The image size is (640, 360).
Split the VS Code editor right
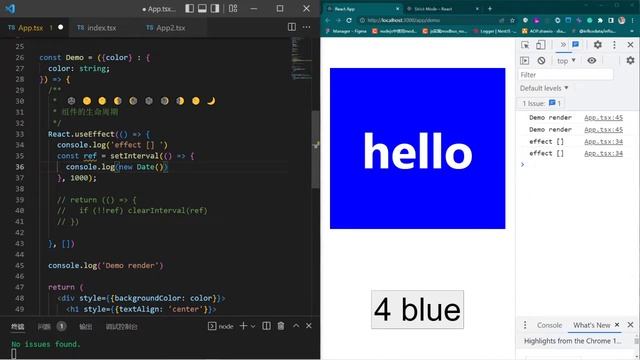tap(292, 27)
